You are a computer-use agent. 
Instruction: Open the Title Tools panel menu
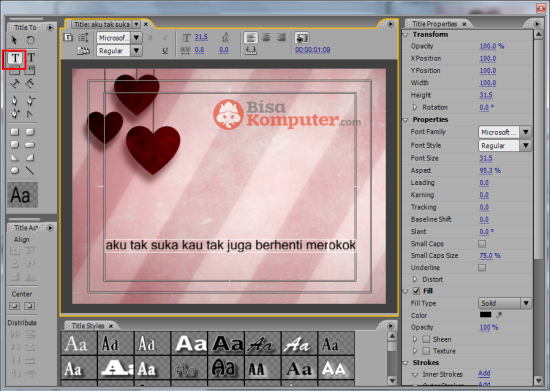click(x=50, y=27)
